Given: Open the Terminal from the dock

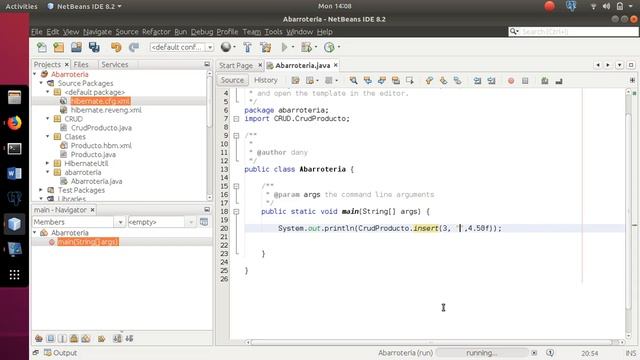Looking at the screenshot, I should click(x=15, y=149).
